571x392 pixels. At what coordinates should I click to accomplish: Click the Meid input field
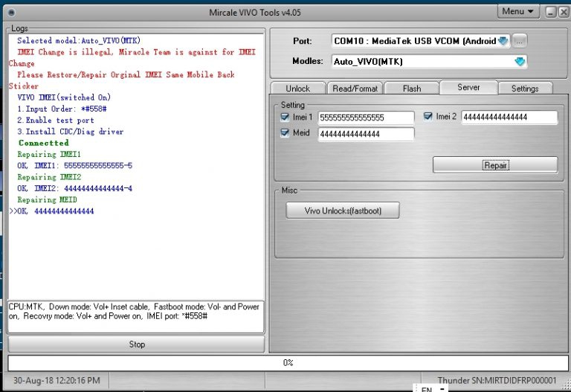pos(366,134)
